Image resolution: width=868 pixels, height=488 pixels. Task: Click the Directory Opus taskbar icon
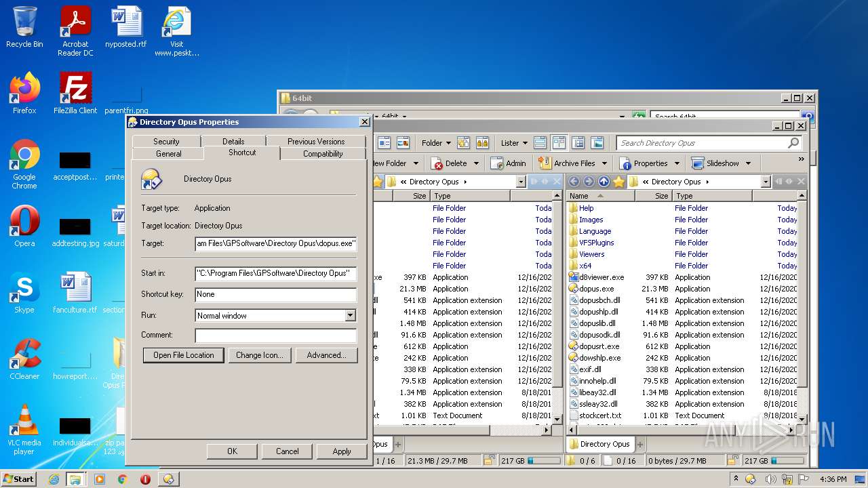point(169,479)
